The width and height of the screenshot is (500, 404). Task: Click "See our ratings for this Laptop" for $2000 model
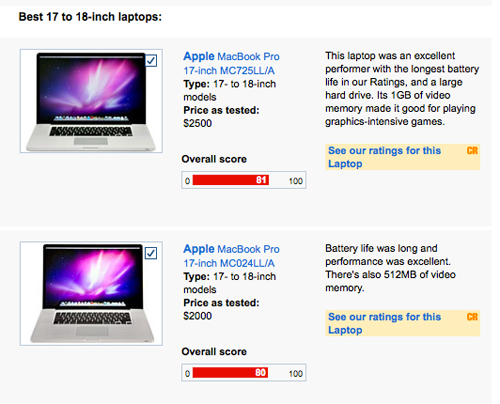pos(384,323)
